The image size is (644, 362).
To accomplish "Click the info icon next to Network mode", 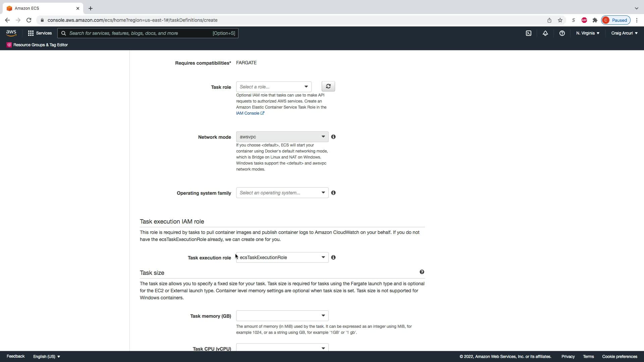I will [x=333, y=137].
